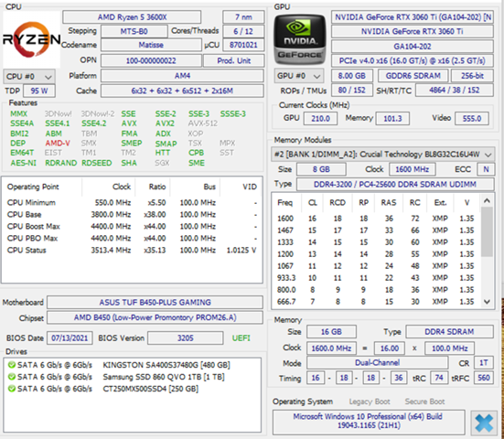
Task: Click the Operating Point column header
Action: pyautogui.click(x=42, y=187)
